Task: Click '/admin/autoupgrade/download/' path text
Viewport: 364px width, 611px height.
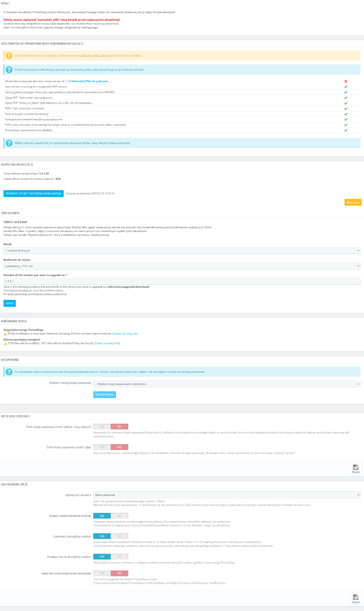Action: pos(128,287)
